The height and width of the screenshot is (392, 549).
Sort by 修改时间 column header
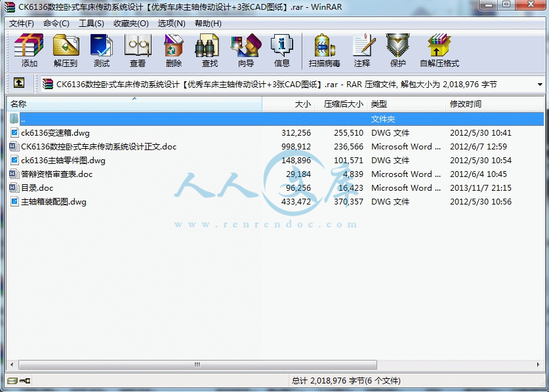(x=495, y=104)
